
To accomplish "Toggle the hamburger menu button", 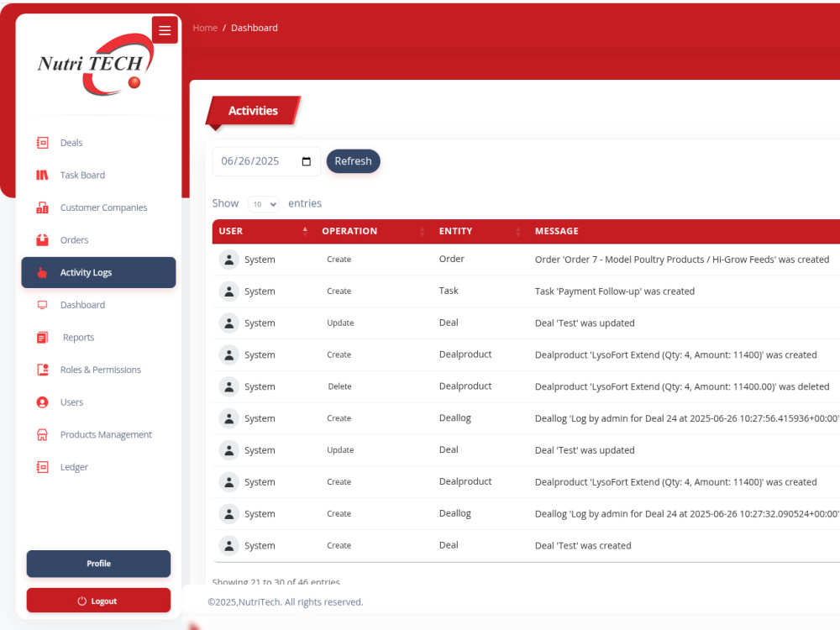I will [165, 30].
